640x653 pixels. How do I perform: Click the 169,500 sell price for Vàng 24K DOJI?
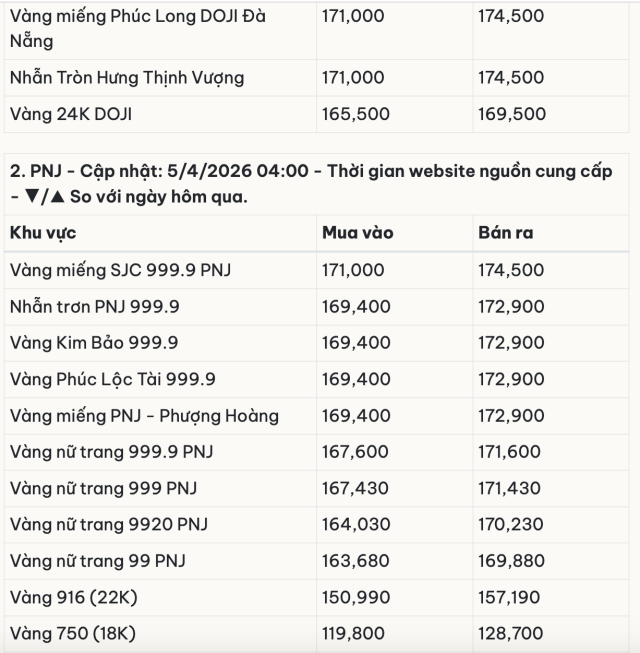click(510, 114)
